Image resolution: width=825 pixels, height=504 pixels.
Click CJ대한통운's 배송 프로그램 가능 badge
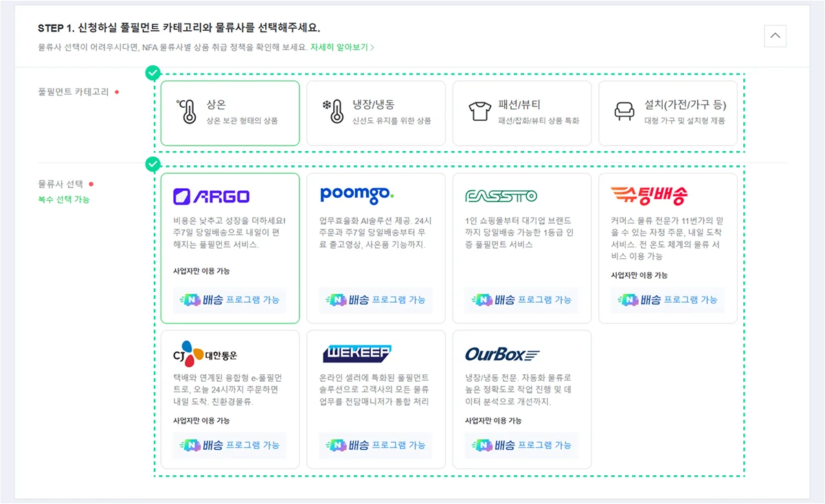[x=231, y=446]
